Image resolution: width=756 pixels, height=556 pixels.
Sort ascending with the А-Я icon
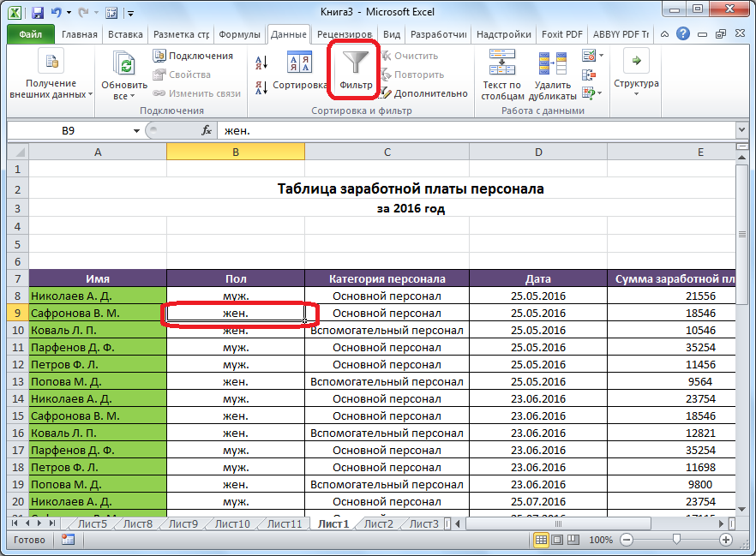[x=262, y=62]
